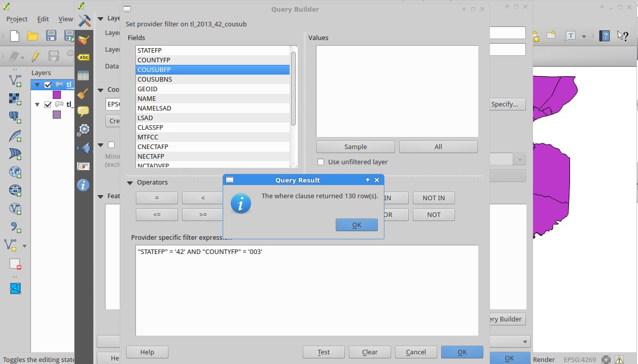The width and height of the screenshot is (638, 364).
Task: Toggle visibility checkbox of the second layer
Action: click(48, 105)
